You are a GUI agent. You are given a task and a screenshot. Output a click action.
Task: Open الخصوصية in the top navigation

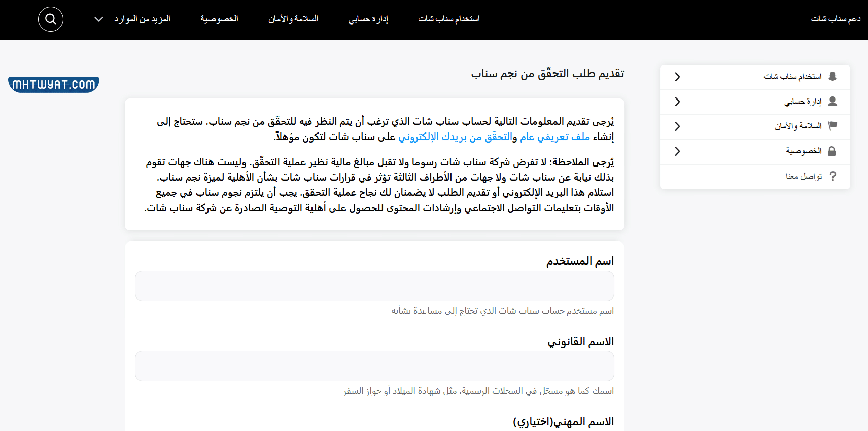coord(219,19)
